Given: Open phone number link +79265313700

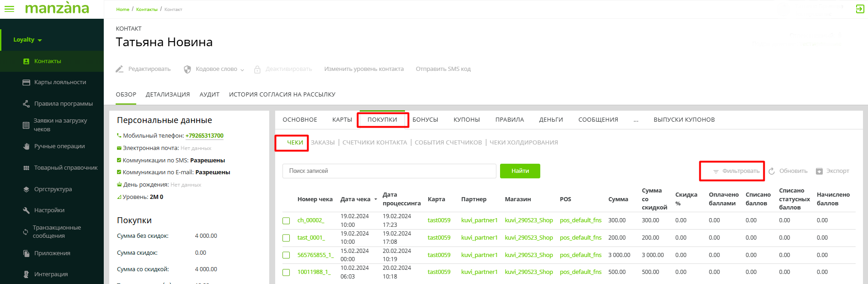Looking at the screenshot, I should point(204,136).
